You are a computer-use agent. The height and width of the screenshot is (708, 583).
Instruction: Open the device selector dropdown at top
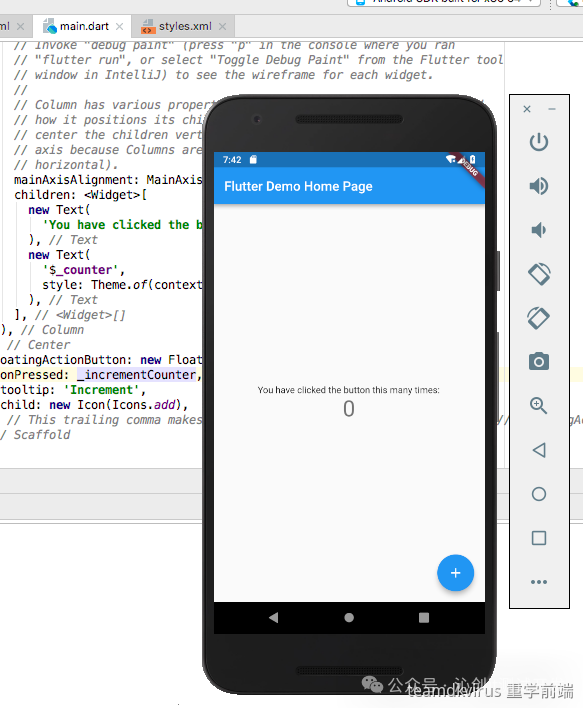pos(444,3)
